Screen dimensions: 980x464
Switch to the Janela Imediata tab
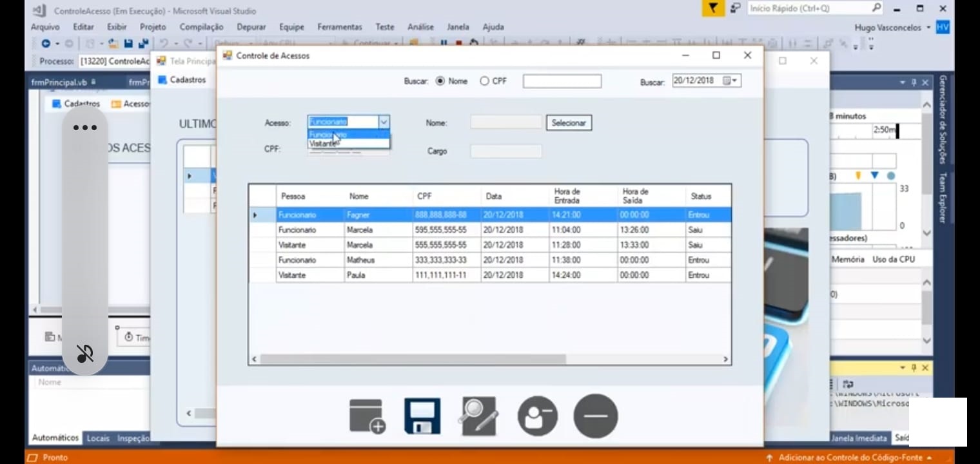click(x=859, y=438)
